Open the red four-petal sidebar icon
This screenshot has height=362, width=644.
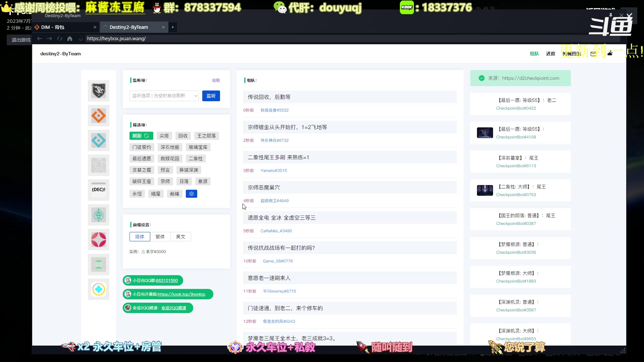coord(99,240)
